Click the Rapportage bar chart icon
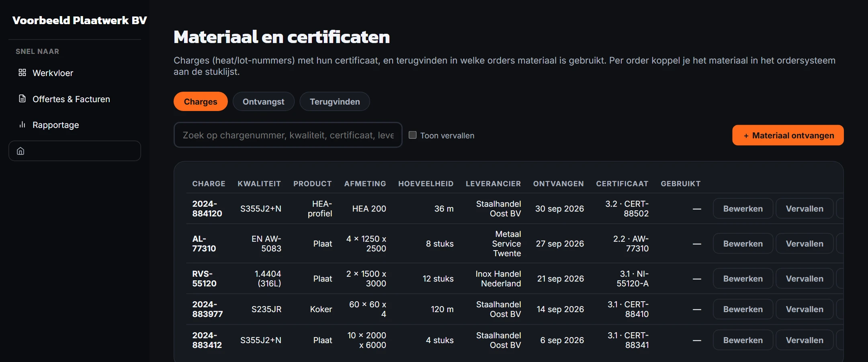The width and height of the screenshot is (868, 362). click(22, 125)
